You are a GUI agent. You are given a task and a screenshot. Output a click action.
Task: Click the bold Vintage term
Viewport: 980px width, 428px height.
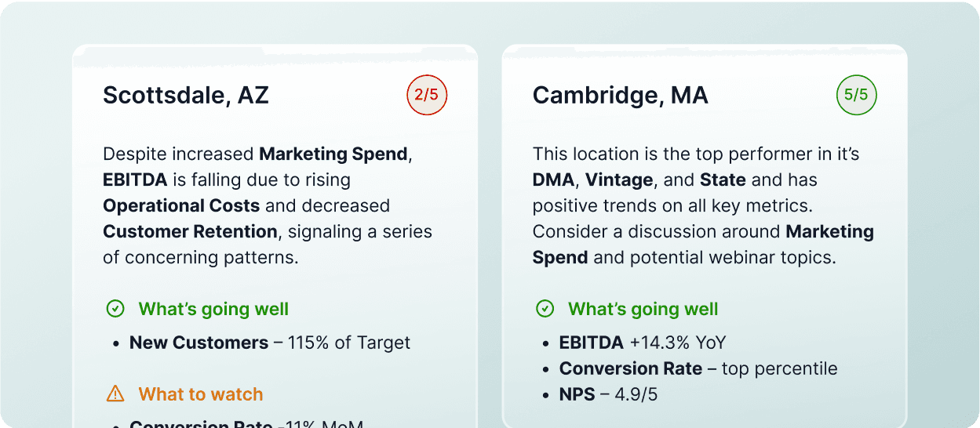[x=619, y=180]
